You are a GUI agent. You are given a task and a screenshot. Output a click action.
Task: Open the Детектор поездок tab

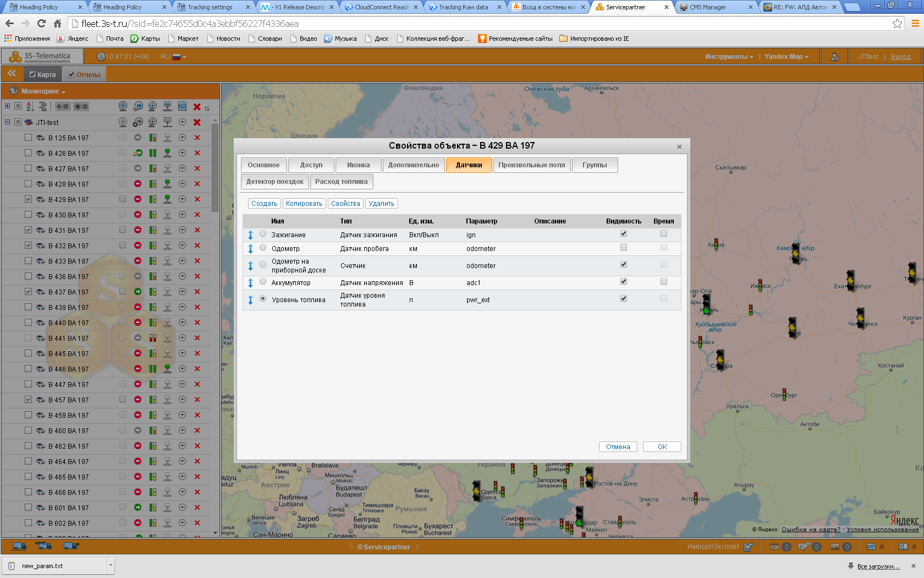pyautogui.click(x=274, y=182)
